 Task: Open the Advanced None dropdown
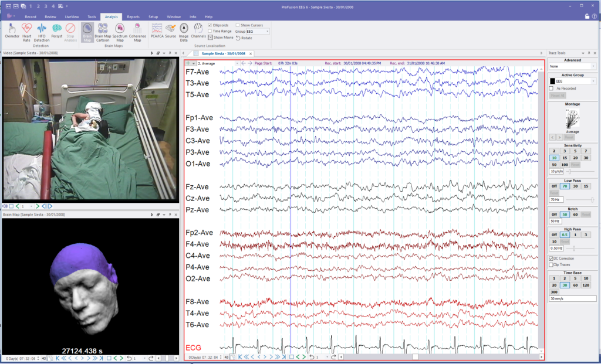(x=573, y=66)
